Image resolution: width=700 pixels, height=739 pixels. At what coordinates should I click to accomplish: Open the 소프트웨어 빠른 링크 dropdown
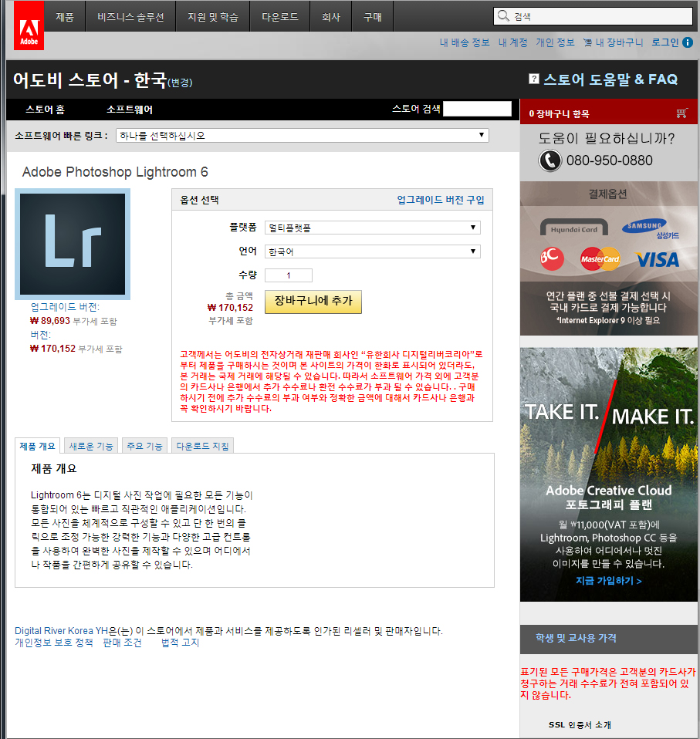tap(303, 136)
